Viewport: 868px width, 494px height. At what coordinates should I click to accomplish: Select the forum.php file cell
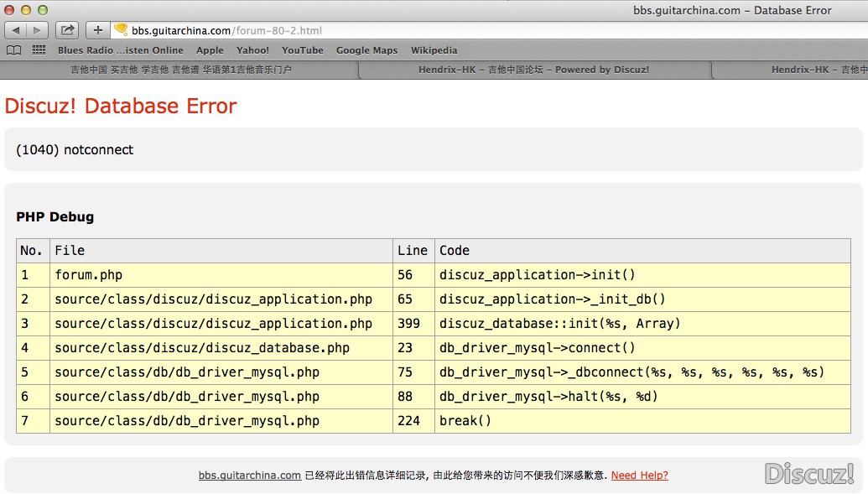221,275
